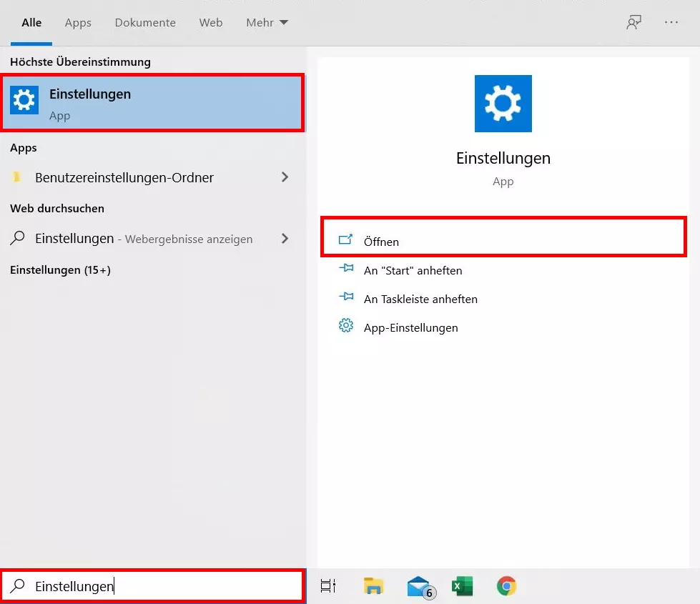The height and width of the screenshot is (604, 700).
Task: Click the gear icon of top match
Action: click(24, 100)
